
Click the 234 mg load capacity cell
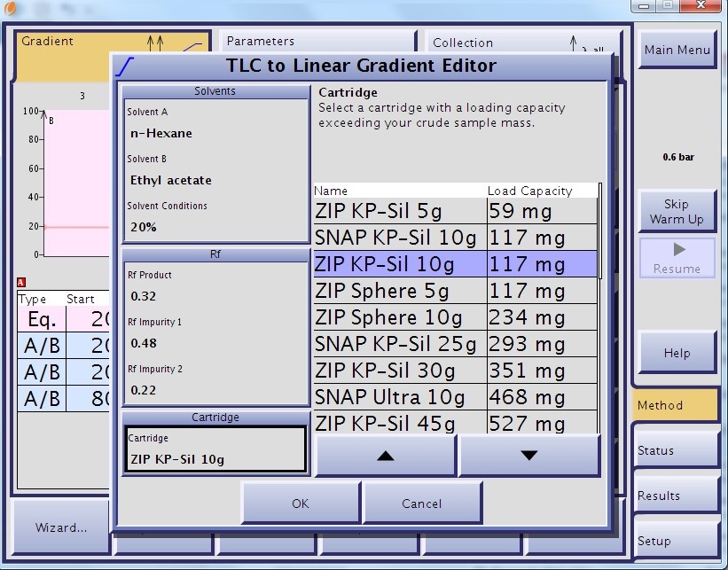[542, 317]
